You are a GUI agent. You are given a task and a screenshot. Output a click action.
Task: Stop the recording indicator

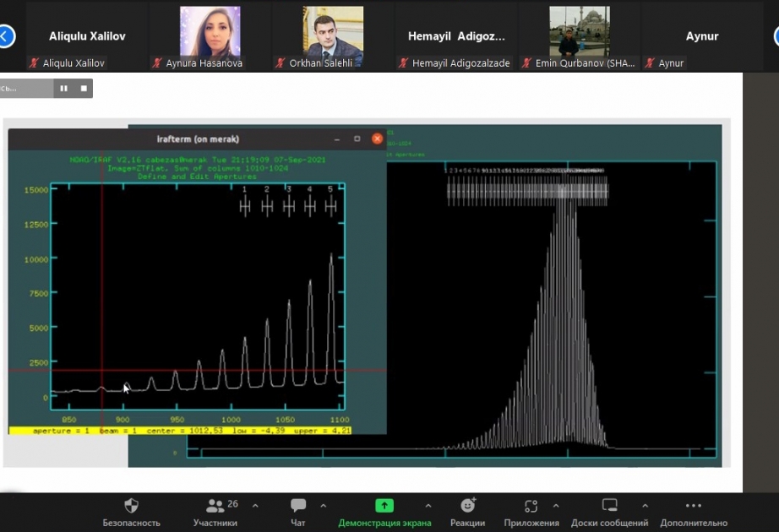tap(84, 88)
